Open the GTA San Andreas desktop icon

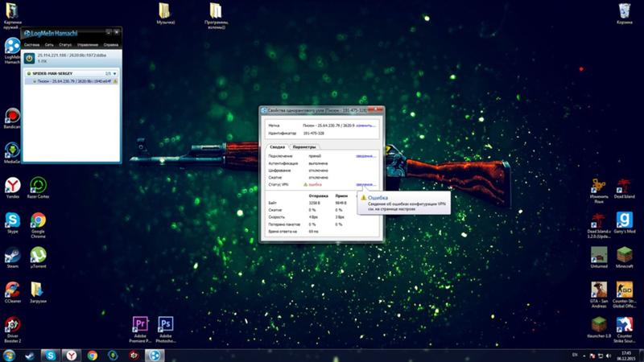599,294
